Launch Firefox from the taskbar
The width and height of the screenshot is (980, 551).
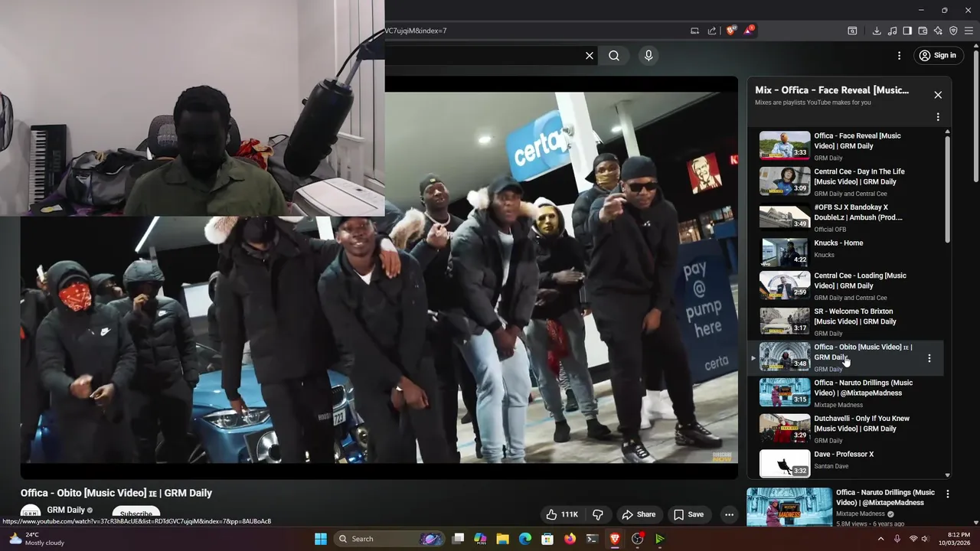click(x=570, y=539)
